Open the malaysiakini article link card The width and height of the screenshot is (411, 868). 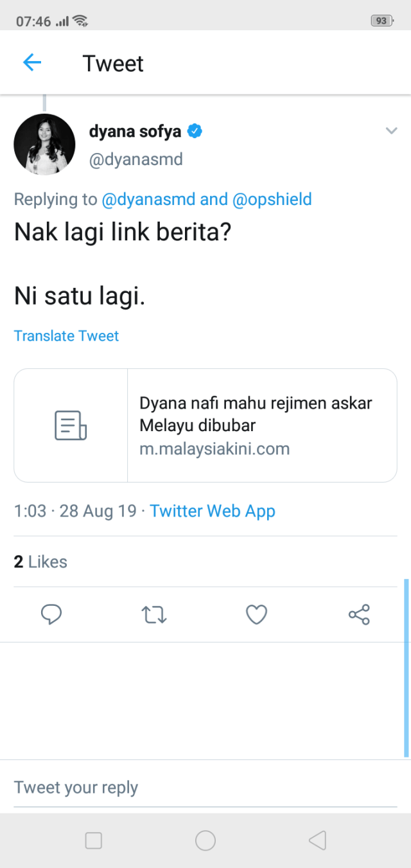coord(256,425)
